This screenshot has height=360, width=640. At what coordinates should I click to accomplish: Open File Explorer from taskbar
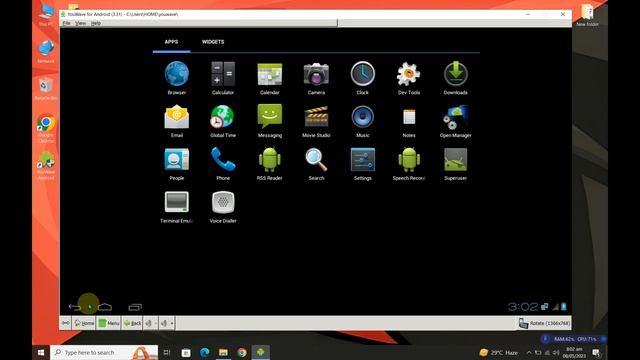click(223, 352)
